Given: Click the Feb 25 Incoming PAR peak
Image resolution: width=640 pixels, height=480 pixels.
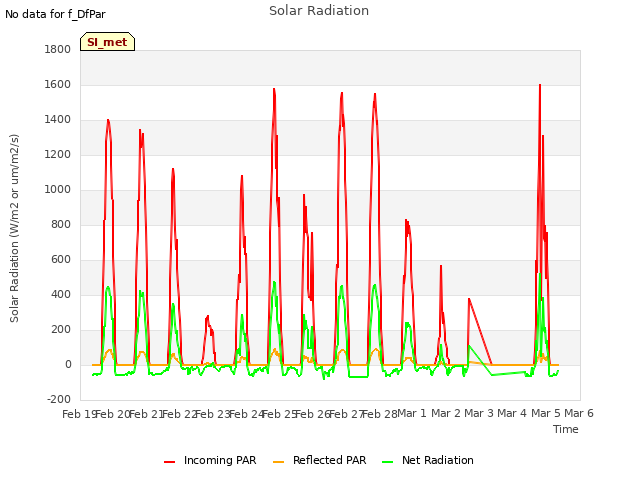Looking at the screenshot, I should point(274,89).
